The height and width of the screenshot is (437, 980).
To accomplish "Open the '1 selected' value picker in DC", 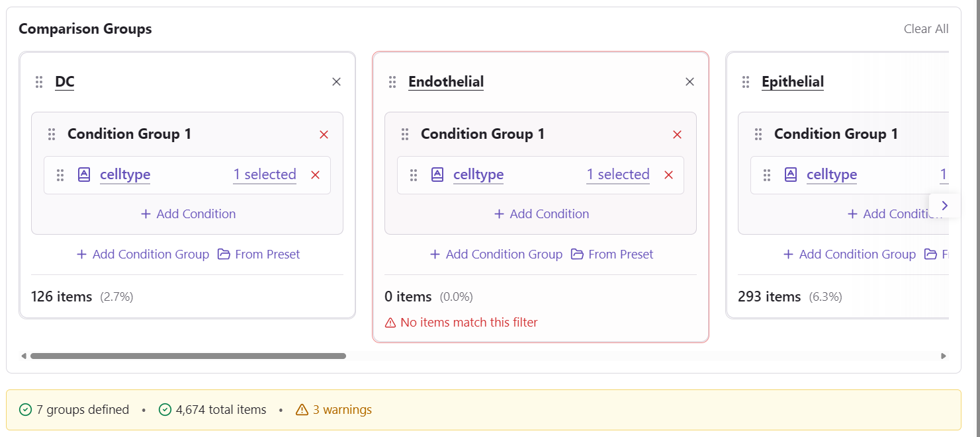I will pos(265,175).
